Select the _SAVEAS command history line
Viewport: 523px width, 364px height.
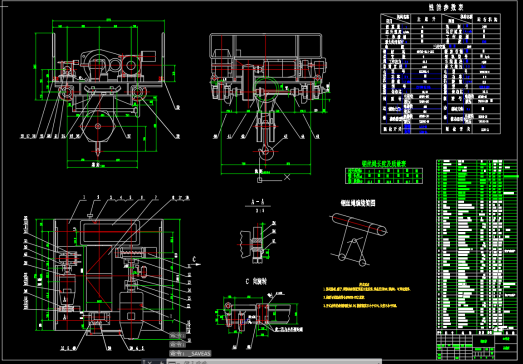click(190, 353)
